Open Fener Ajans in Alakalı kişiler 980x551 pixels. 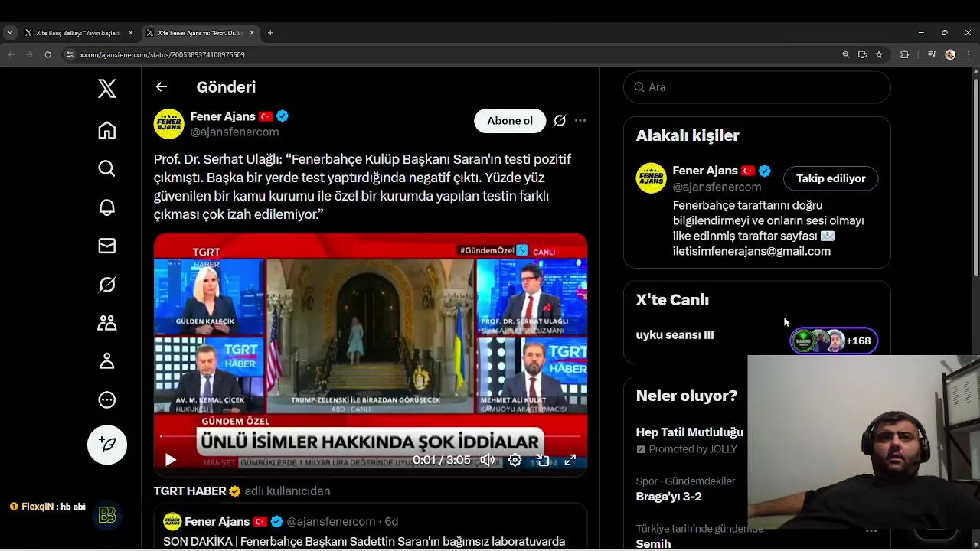[x=705, y=171]
